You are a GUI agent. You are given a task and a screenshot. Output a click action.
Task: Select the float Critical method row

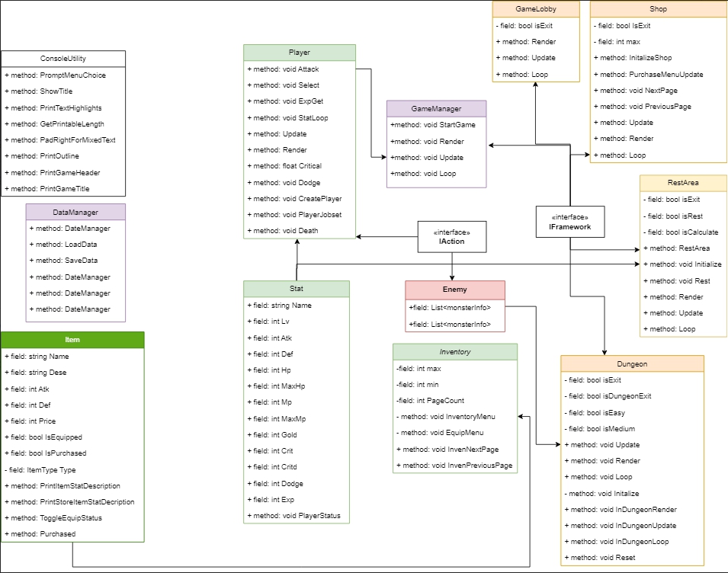300,166
